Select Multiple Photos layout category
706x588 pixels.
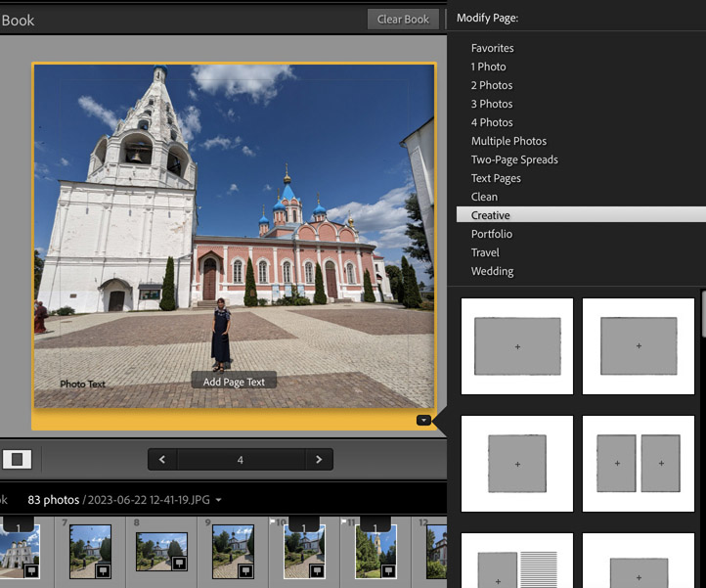(508, 141)
